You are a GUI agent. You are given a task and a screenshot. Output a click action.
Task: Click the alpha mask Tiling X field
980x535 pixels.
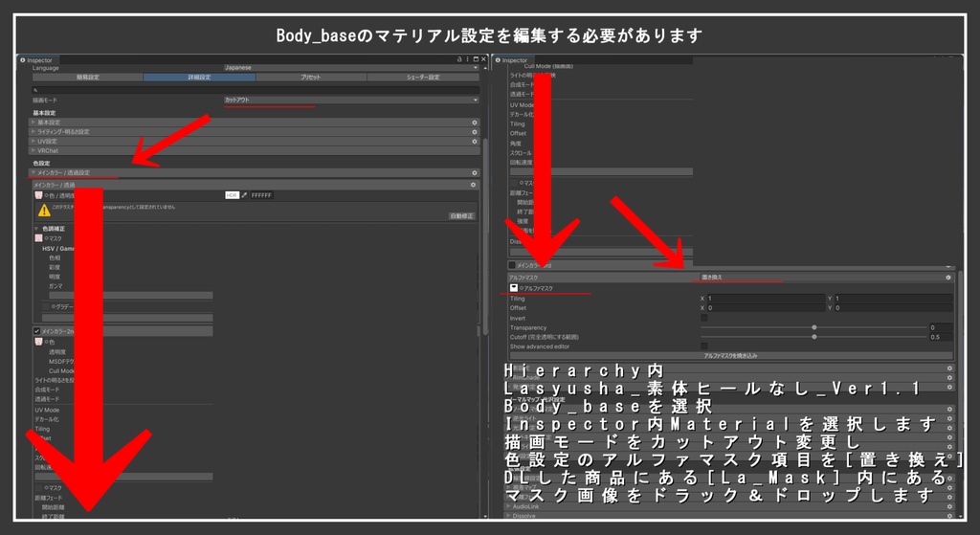tap(766, 299)
